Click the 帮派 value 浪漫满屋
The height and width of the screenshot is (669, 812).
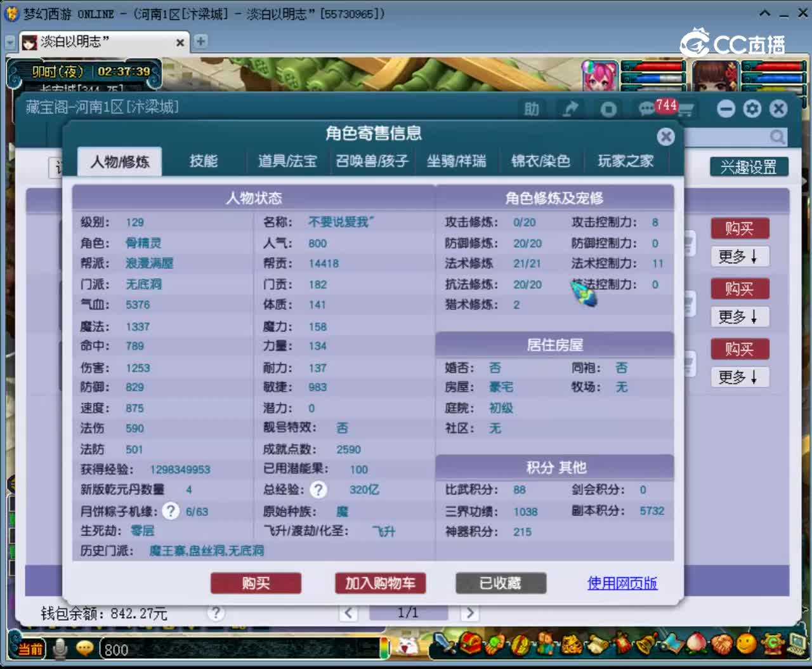pos(149,263)
